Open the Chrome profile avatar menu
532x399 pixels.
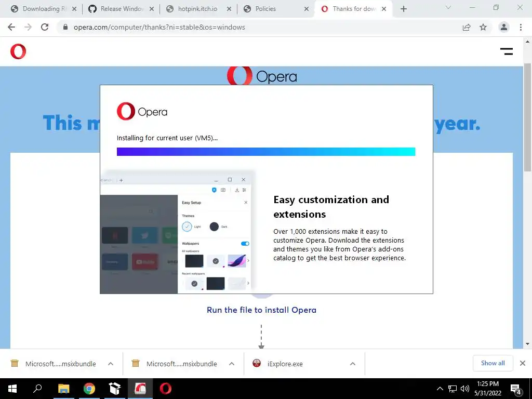(504, 27)
